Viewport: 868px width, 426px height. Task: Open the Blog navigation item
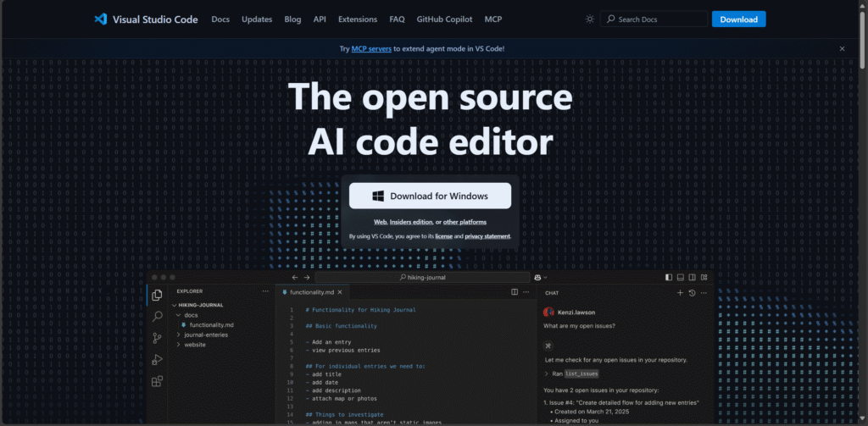(292, 19)
